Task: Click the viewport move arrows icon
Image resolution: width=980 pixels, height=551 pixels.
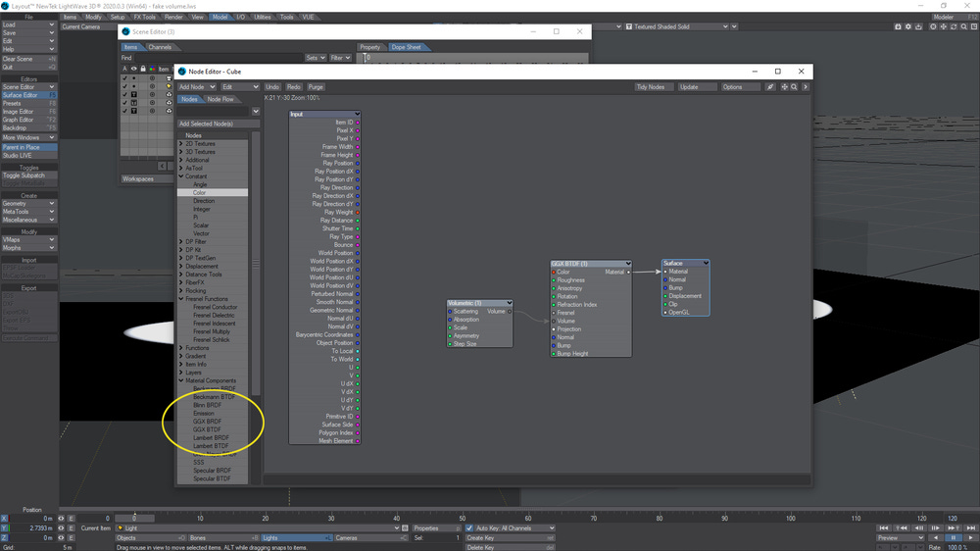Action: (943, 26)
